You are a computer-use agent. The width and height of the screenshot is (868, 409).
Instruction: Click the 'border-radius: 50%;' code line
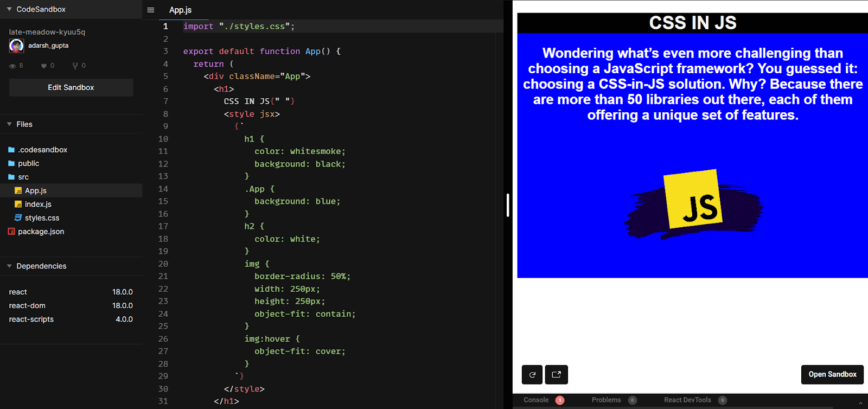pyautogui.click(x=302, y=276)
